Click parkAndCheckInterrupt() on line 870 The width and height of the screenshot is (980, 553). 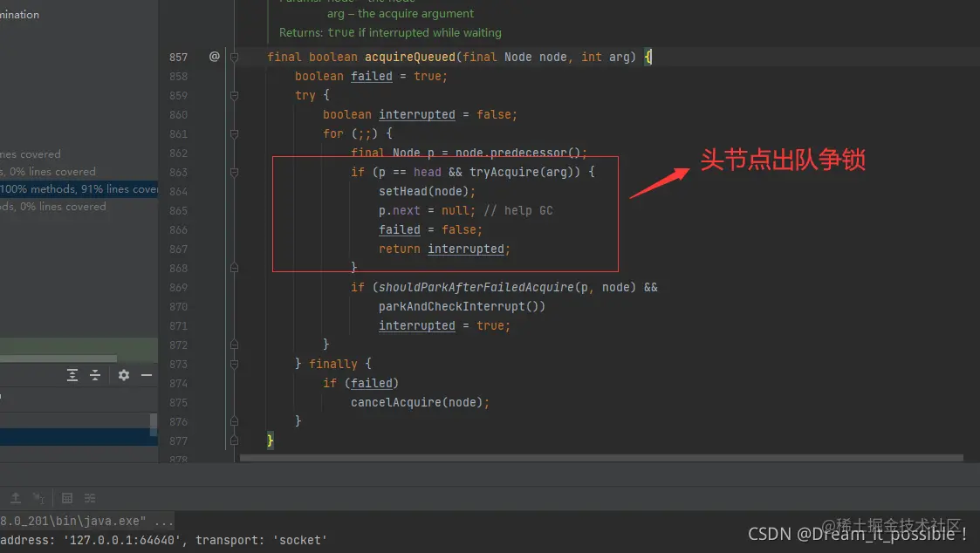pos(462,307)
